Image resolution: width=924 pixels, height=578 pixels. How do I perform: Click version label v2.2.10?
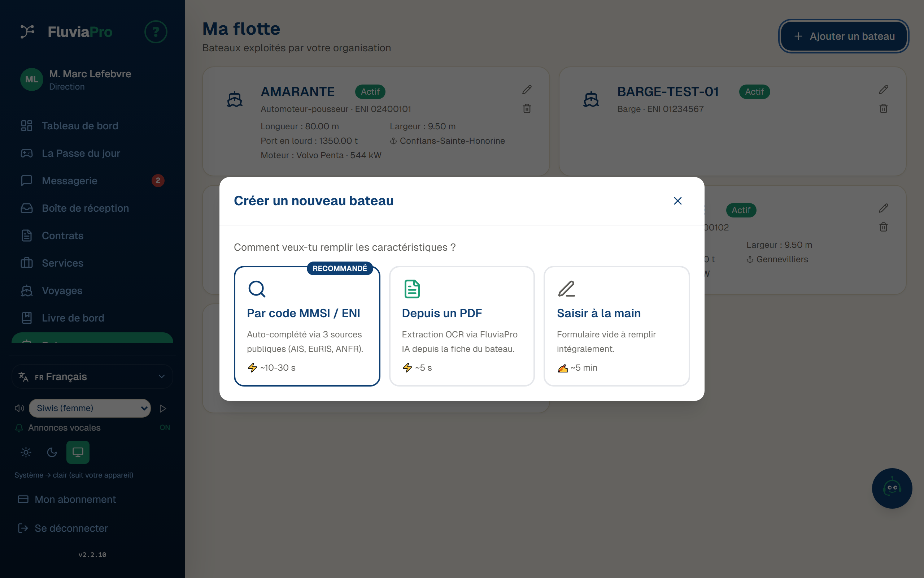click(92, 555)
